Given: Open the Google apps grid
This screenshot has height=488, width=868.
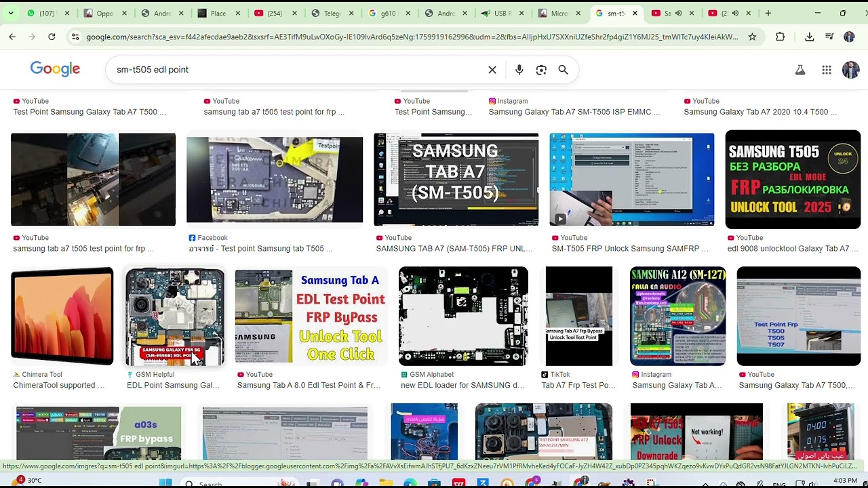Looking at the screenshot, I should tap(827, 70).
